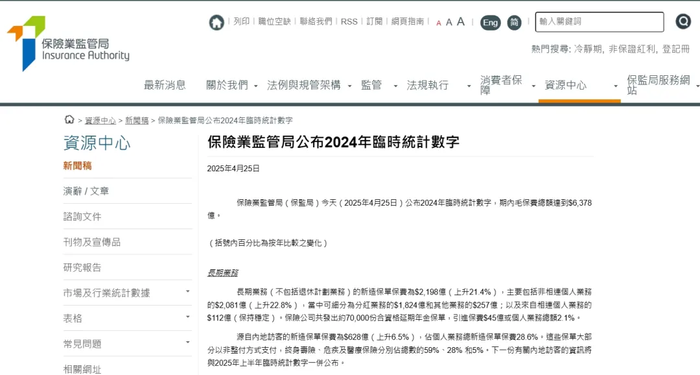
Task: Expand the 市場及行業統計數據 sidebar arrow
Action: pyautogui.click(x=188, y=292)
